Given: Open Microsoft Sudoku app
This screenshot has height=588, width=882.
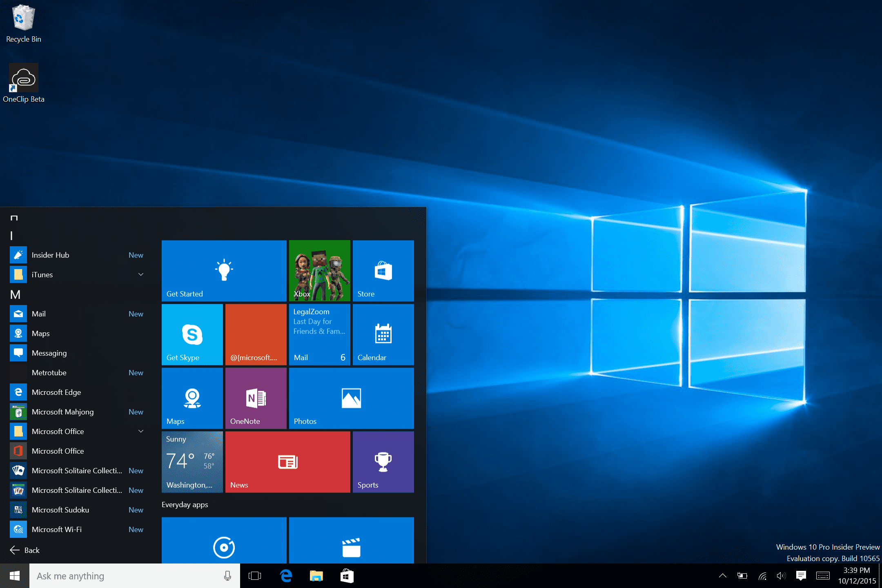Looking at the screenshot, I should click(78, 510).
